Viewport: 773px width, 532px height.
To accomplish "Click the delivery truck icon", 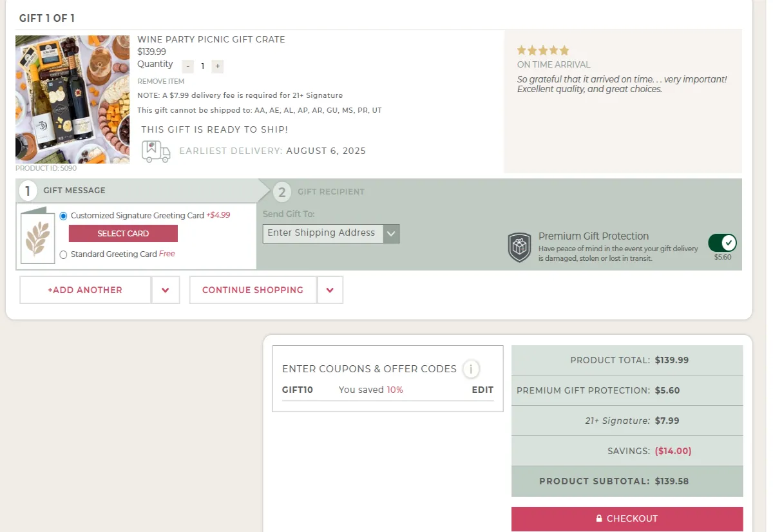I will pos(156,151).
